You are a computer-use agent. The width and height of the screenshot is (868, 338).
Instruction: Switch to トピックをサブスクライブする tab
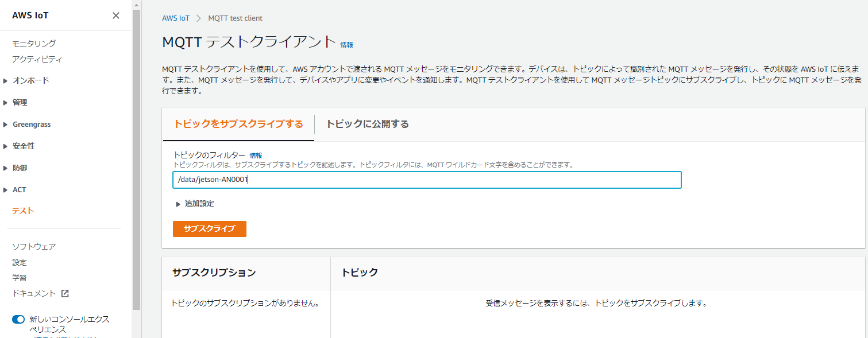238,124
